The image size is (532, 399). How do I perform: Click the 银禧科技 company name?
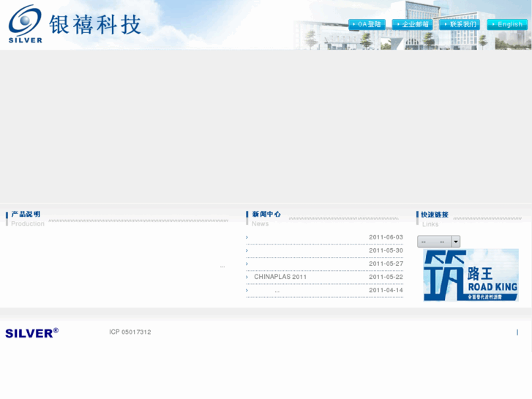tap(94, 25)
